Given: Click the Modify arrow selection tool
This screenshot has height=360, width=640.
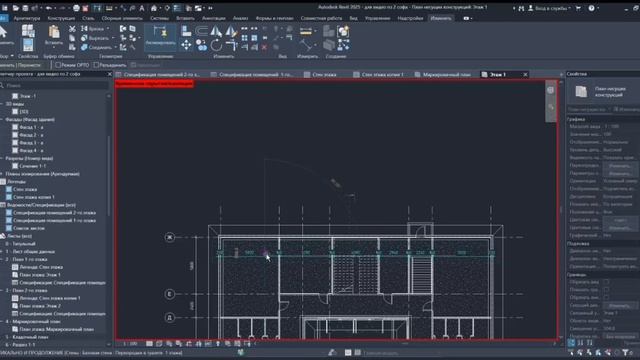Looking at the screenshot, I should point(3,32).
